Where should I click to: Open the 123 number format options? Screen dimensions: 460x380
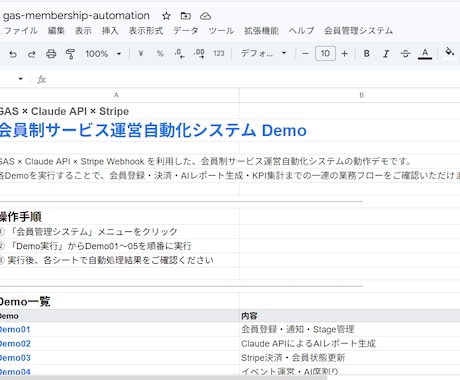pyautogui.click(x=219, y=53)
